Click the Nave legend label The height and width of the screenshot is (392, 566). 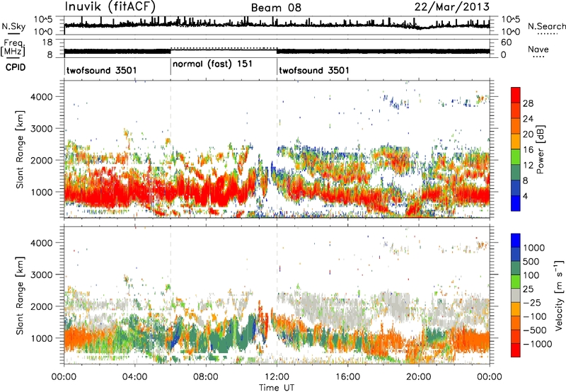tap(538, 49)
